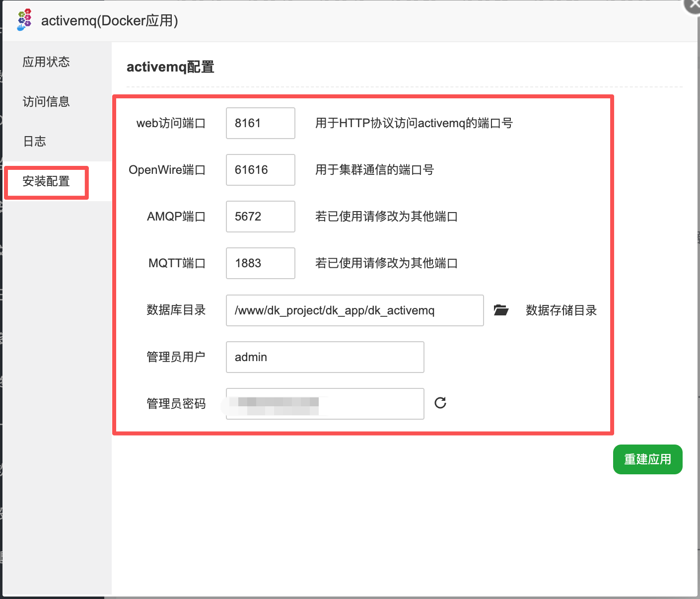Click the 管理员密码 label
The width and height of the screenshot is (700, 599).
coord(176,403)
